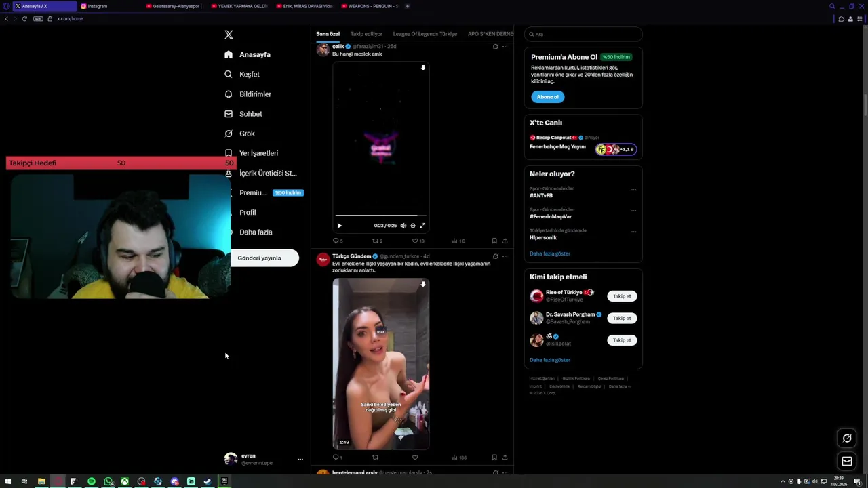Open new browser tab plus button
Screen dimensions: 868x488
[x=407, y=6]
